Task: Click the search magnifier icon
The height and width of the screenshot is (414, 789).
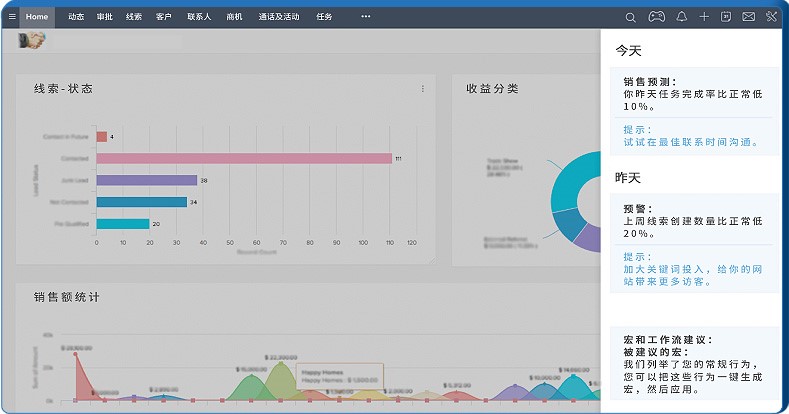Action: (630, 17)
